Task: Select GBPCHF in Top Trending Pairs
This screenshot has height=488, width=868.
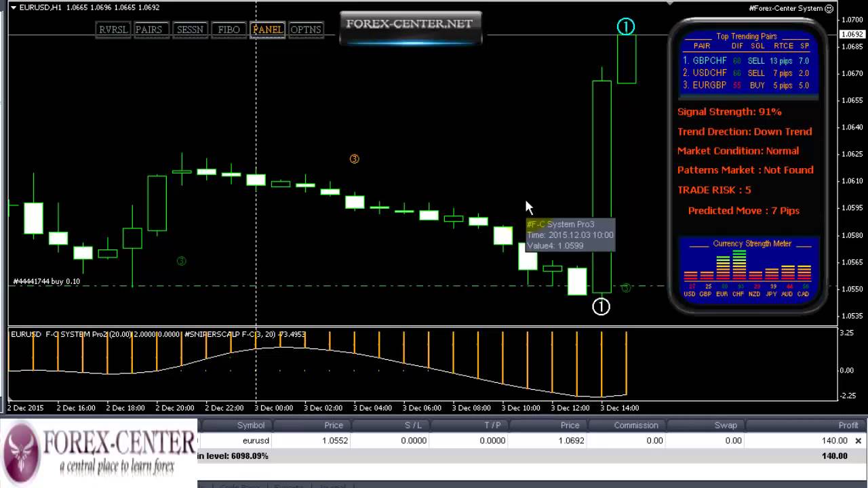Action: click(x=709, y=61)
